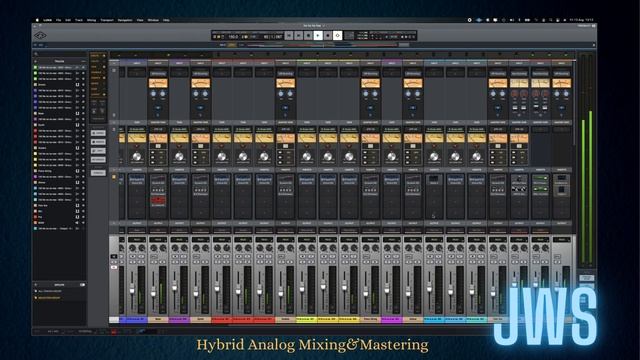Click the stop transport button
Screen dimensions: 640x360
click(x=308, y=36)
